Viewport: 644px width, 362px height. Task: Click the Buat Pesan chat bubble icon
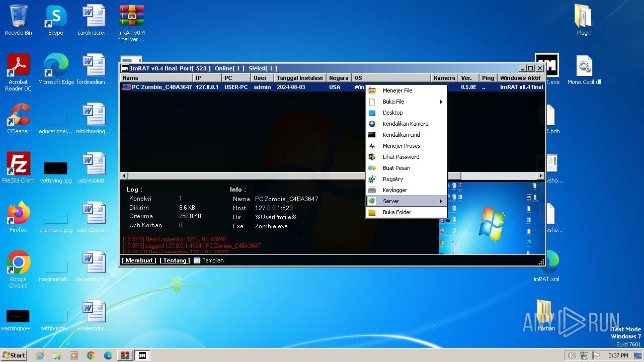coord(372,168)
